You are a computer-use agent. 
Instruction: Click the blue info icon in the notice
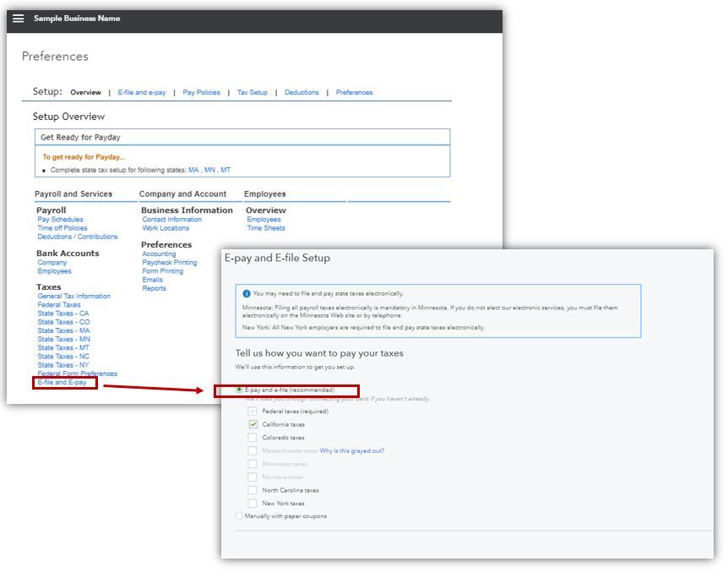247,293
